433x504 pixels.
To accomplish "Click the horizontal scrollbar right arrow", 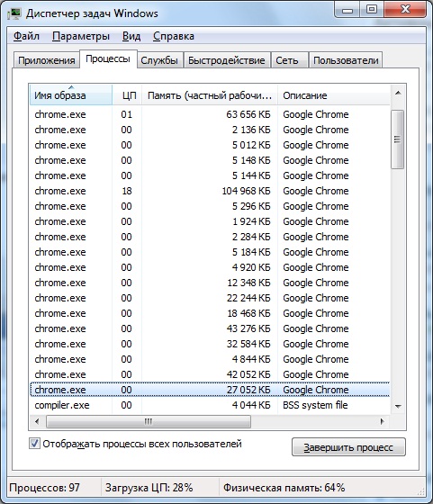I will click(x=382, y=421).
